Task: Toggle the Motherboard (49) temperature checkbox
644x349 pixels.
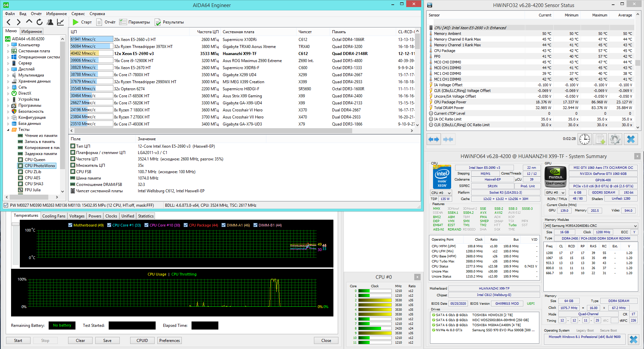Action: pyautogui.click(x=70, y=225)
